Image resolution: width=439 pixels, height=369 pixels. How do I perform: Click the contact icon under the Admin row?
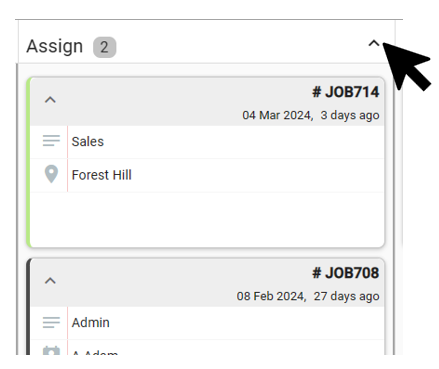tap(51, 351)
